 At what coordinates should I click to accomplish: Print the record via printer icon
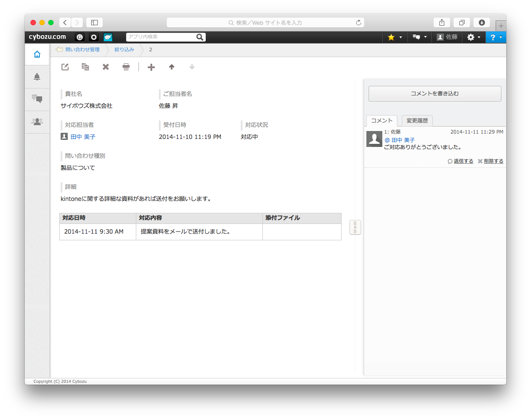[x=126, y=67]
